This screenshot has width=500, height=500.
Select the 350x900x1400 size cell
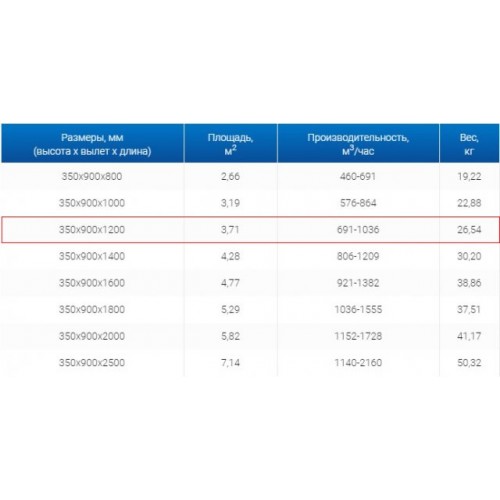click(92, 256)
